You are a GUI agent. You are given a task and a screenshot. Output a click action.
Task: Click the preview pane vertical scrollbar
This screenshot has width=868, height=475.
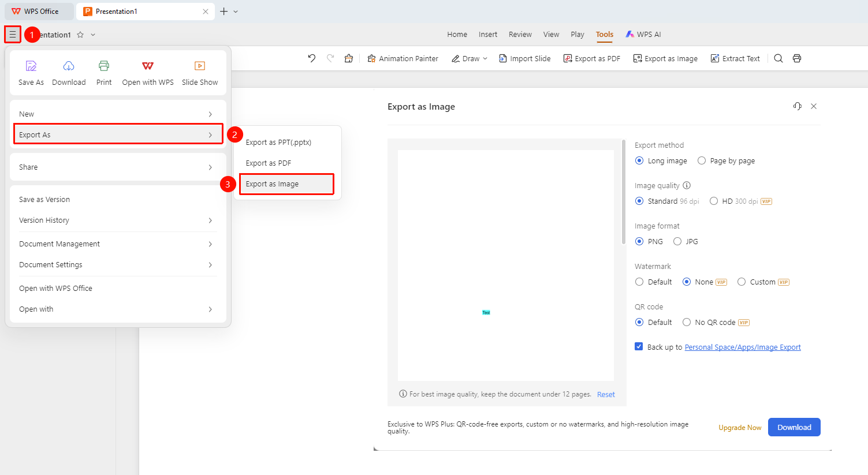coord(624,192)
